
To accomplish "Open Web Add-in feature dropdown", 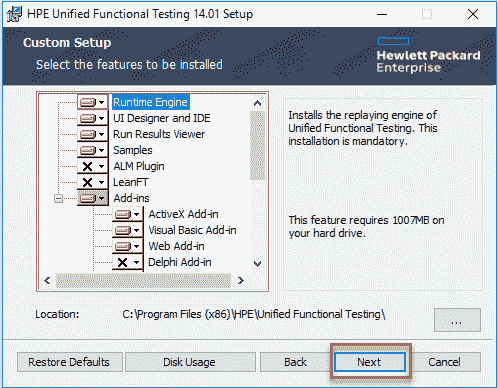I will (128, 246).
